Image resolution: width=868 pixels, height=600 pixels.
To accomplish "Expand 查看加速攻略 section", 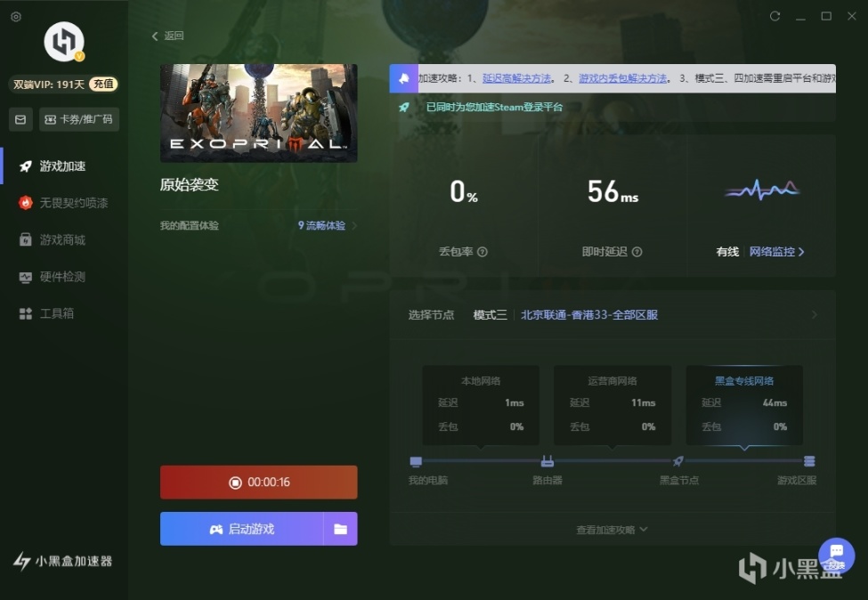I will pos(612,530).
